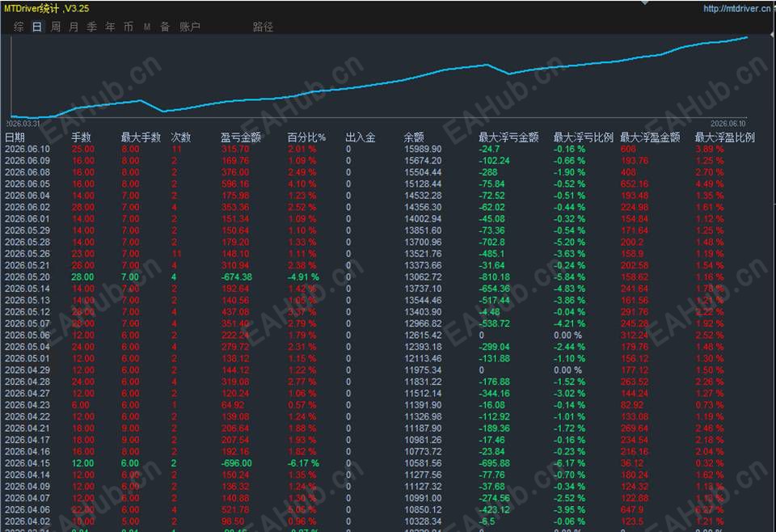Click the 次数 column header
Screen dimensions: 776x532
pos(180,137)
